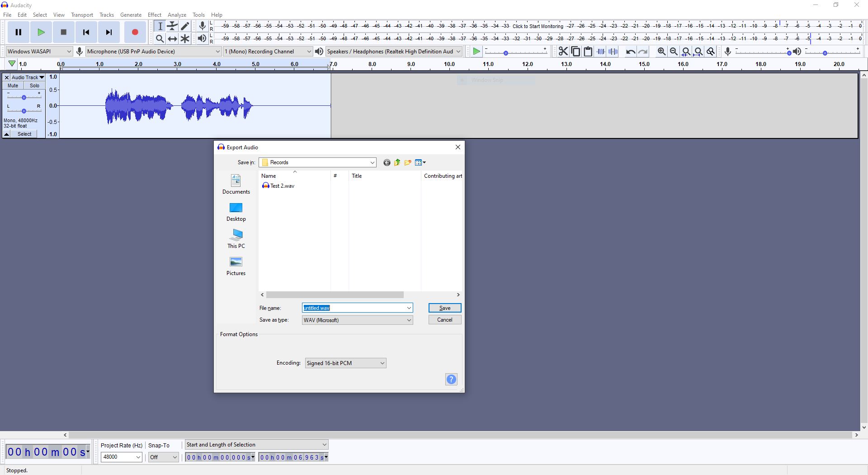
Task: Click the Paste clipboard icon
Action: (x=588, y=52)
